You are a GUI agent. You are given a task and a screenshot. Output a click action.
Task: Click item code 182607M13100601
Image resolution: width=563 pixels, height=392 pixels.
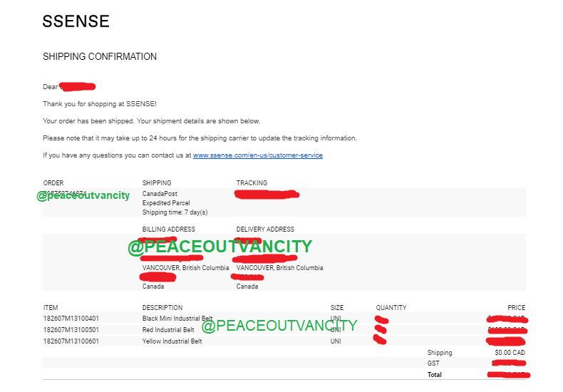(x=71, y=341)
